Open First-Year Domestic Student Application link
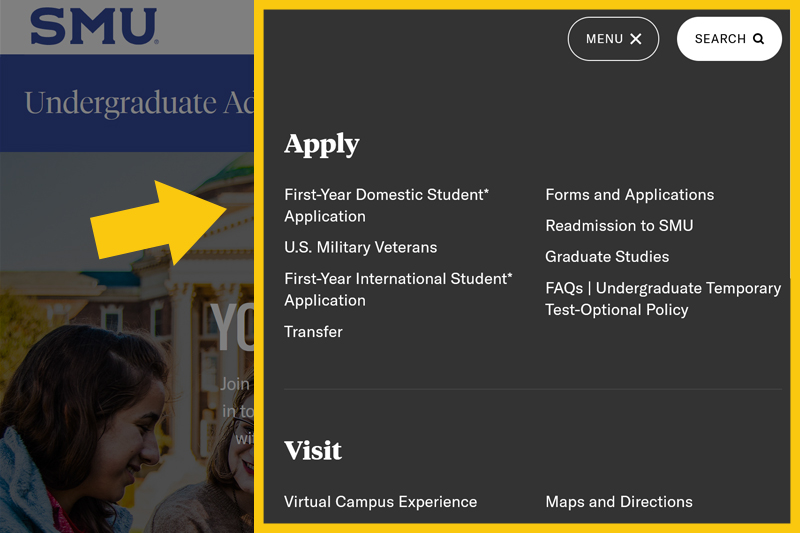800x533 pixels. click(x=386, y=205)
